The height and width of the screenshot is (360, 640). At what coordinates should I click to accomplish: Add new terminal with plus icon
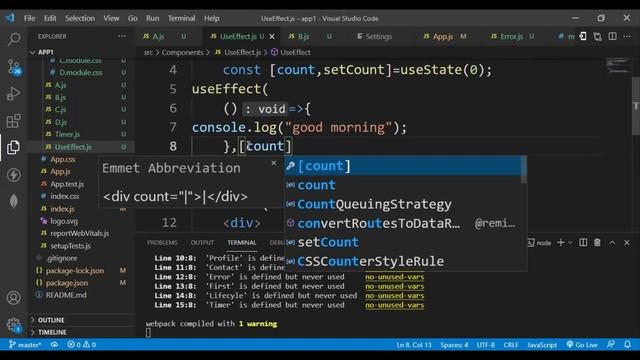click(560, 242)
